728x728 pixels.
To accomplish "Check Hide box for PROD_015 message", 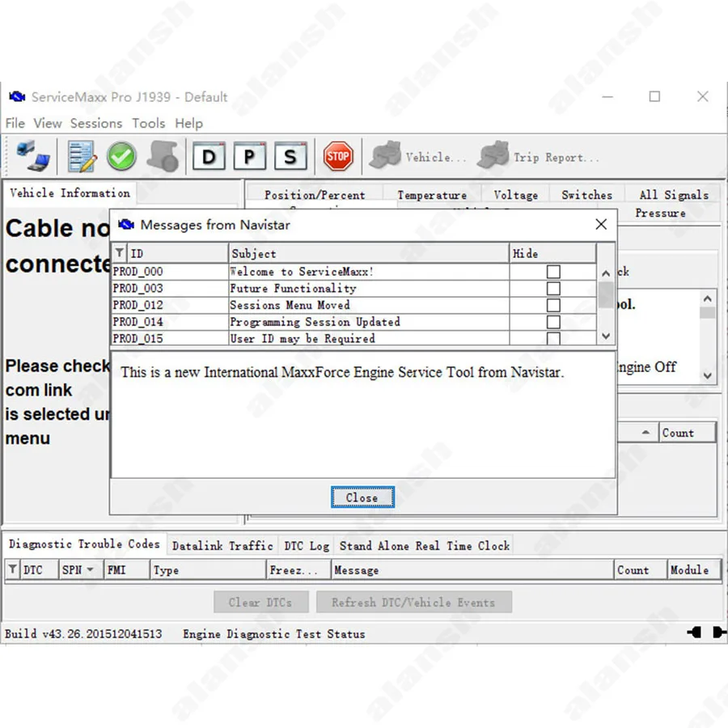I will pyautogui.click(x=553, y=338).
